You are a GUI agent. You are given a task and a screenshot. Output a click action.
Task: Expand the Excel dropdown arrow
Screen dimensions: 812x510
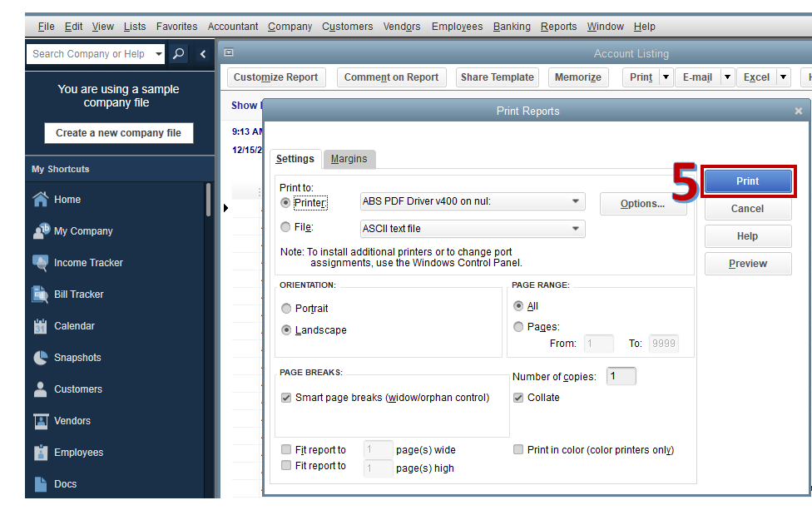pos(784,77)
